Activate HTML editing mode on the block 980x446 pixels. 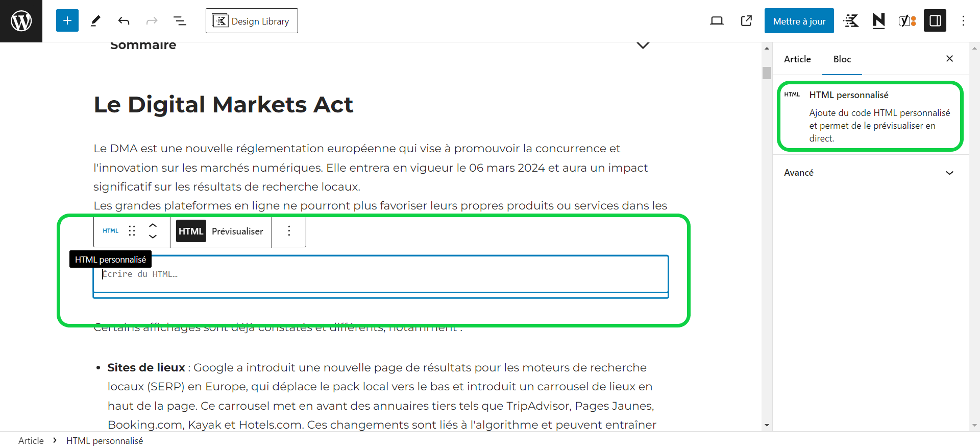(190, 231)
